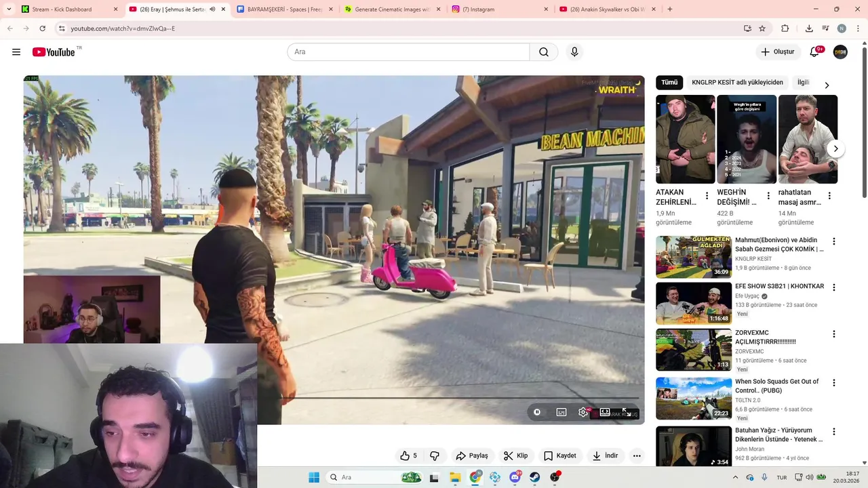Open options for WEGH'İN DEĞİŞİMİ short
The height and width of the screenshot is (488, 868).
click(768, 196)
